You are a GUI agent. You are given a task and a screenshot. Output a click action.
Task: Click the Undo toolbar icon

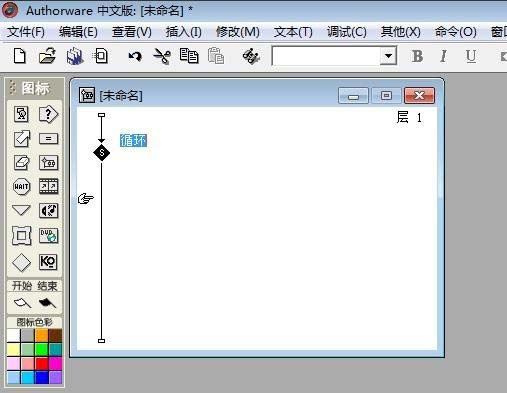click(135, 56)
